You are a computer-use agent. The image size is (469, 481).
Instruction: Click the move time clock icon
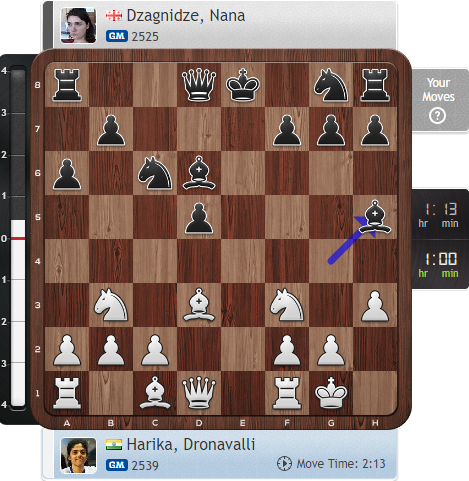pyautogui.click(x=284, y=464)
